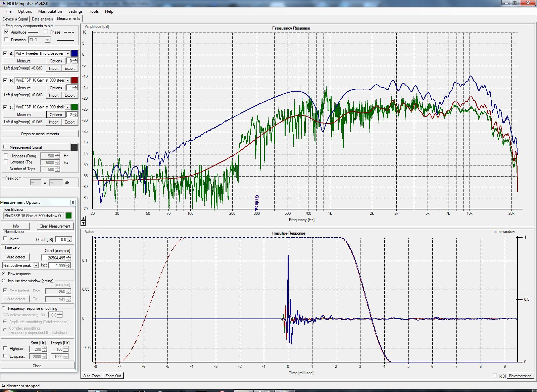
Task: Open the Options menu
Action: [x=25, y=11]
